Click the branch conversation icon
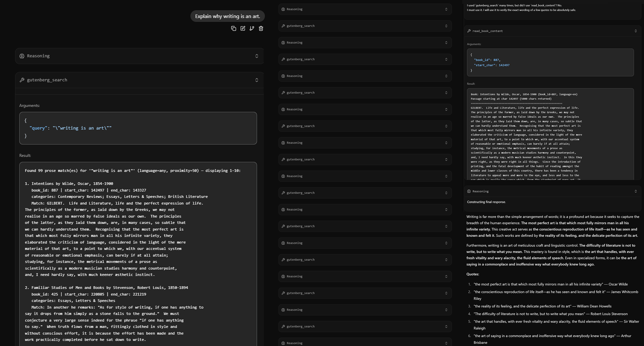 pos(252,29)
